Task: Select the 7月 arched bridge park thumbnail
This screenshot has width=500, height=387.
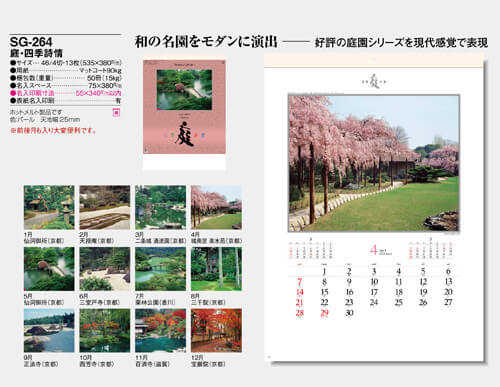Action: click(160, 269)
